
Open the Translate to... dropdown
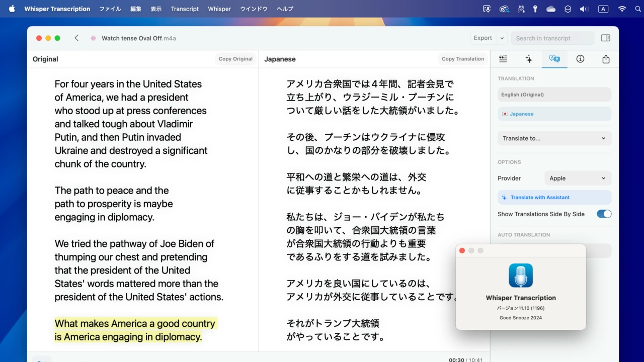click(x=554, y=138)
